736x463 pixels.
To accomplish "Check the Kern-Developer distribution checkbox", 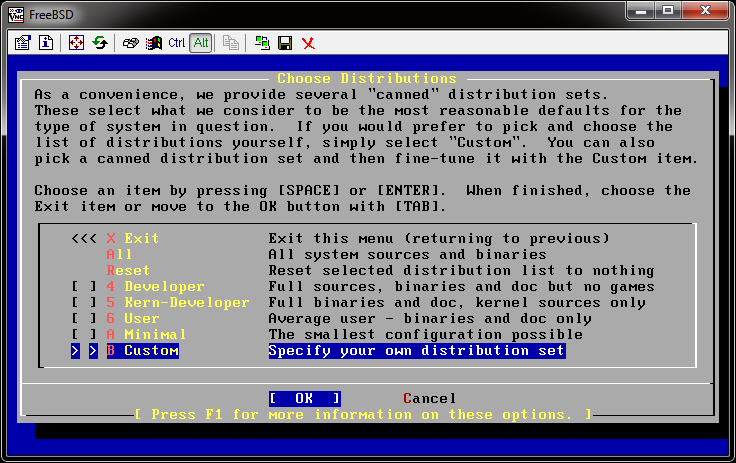I will [84, 302].
